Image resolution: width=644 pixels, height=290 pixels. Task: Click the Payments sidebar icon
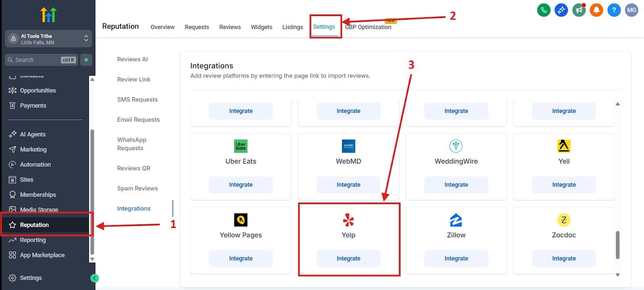[12, 106]
